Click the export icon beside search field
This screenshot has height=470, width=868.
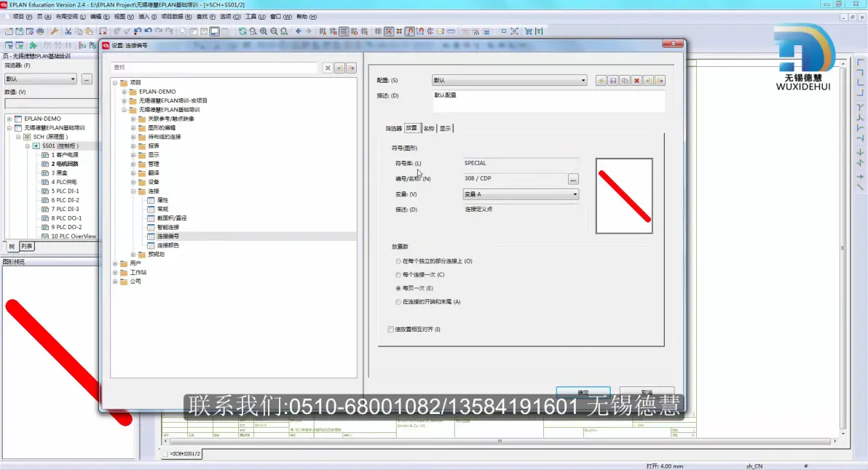[x=351, y=68]
